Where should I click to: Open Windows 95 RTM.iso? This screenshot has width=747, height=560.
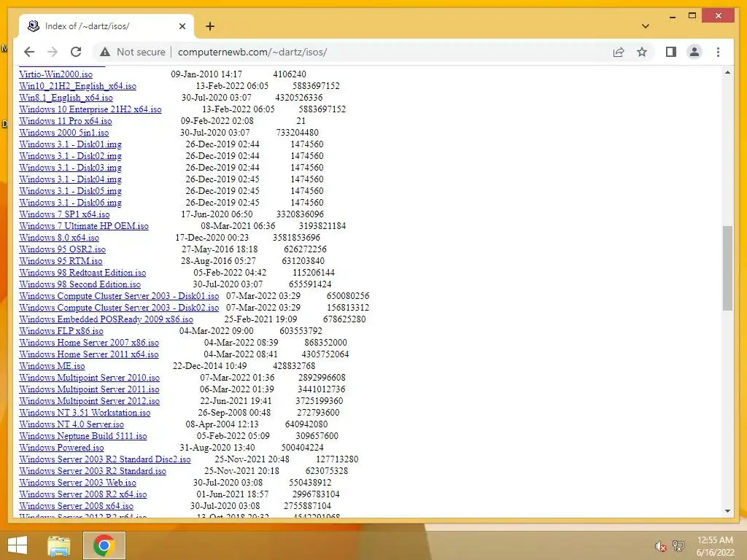(x=61, y=261)
